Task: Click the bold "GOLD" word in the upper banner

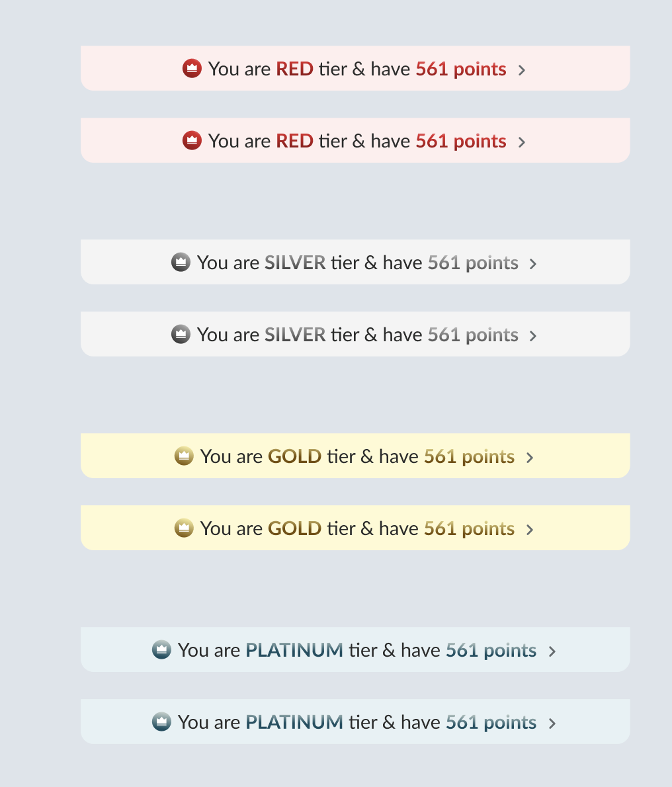Action: (x=294, y=456)
